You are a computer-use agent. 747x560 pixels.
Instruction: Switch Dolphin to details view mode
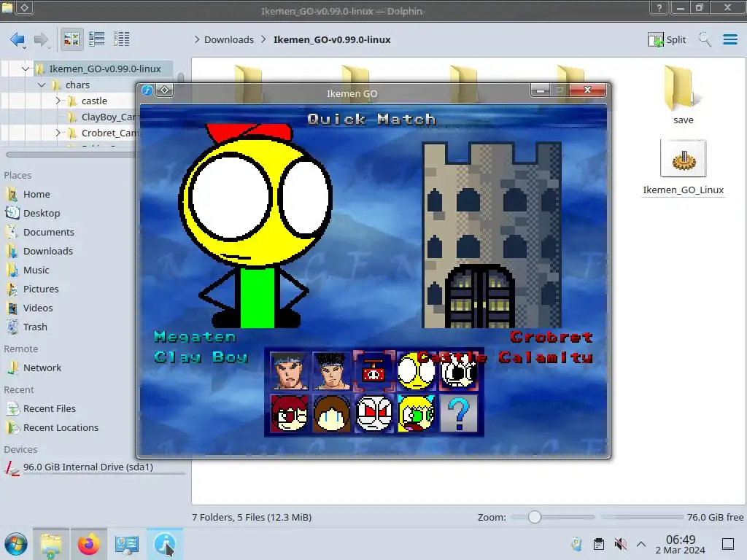click(122, 39)
